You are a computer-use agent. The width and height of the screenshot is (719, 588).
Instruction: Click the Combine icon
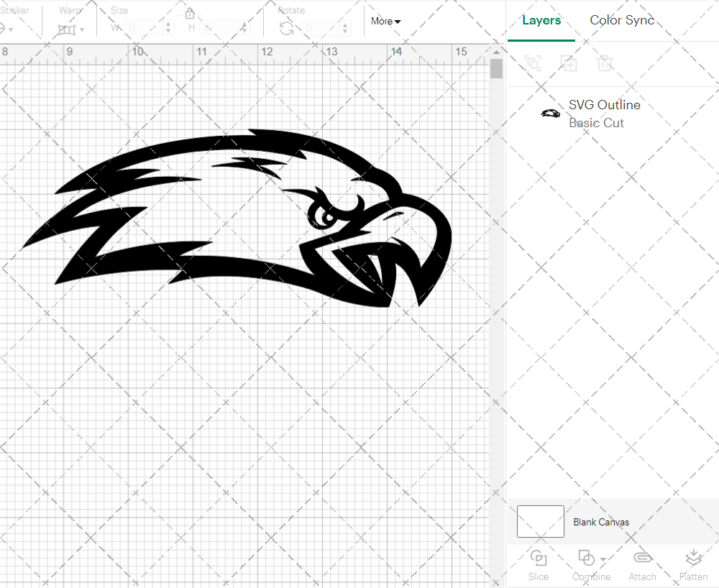(x=585, y=559)
